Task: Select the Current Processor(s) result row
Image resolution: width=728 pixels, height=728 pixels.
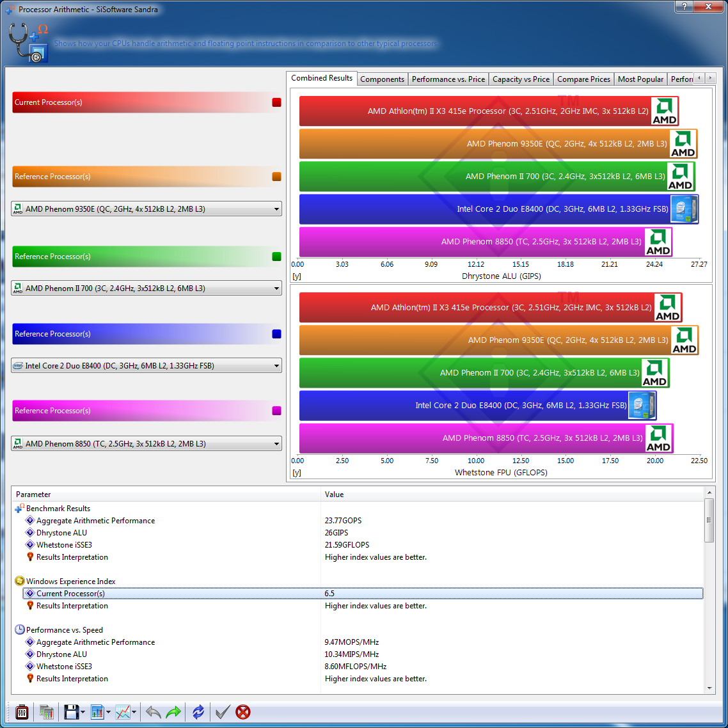Action: click(363, 594)
